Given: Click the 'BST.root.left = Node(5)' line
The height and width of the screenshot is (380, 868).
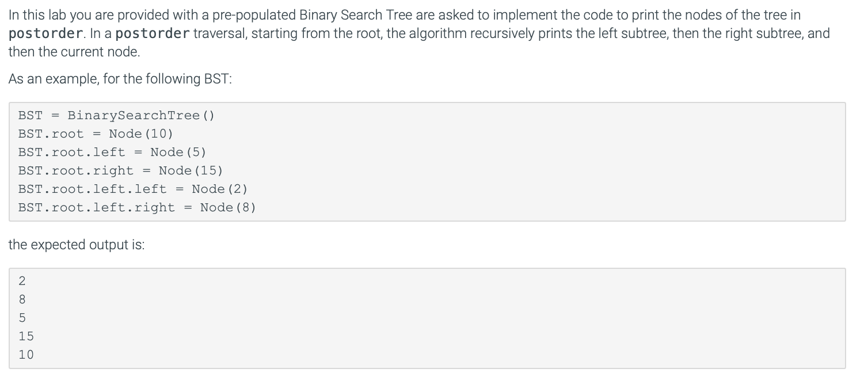Looking at the screenshot, I should point(112,152).
